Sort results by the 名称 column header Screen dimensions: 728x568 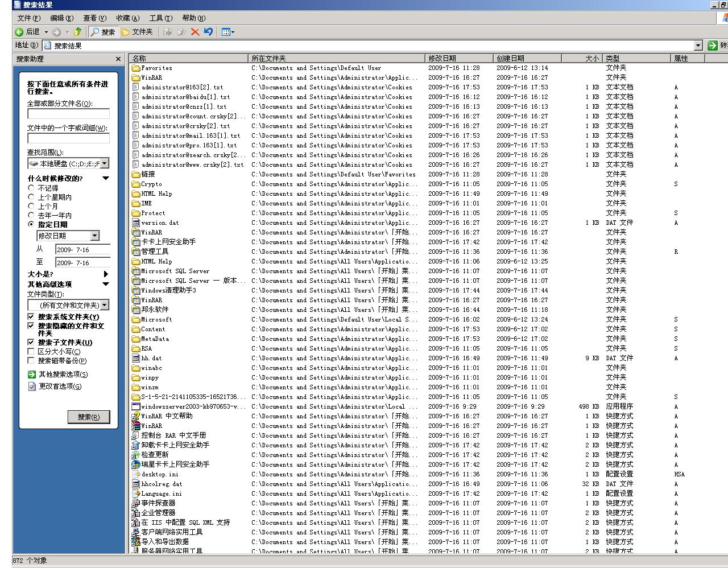[x=189, y=58]
